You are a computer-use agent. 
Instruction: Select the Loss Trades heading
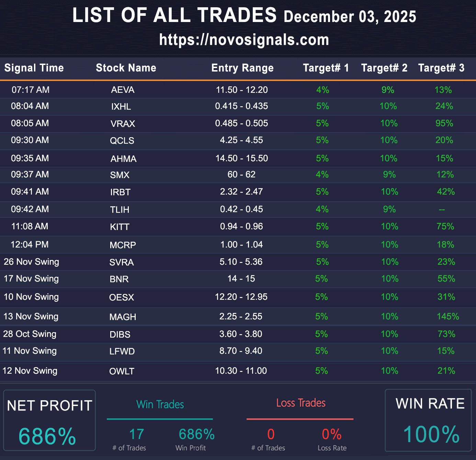[x=301, y=403]
